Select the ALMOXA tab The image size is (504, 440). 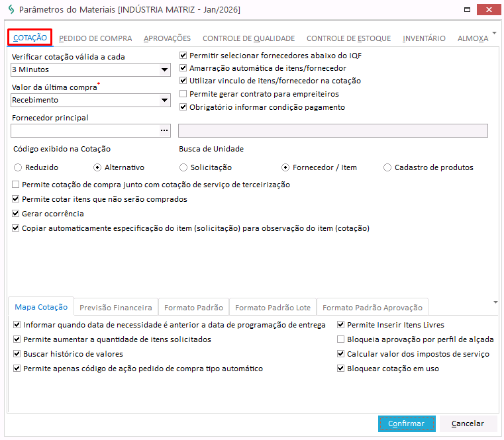[x=473, y=38]
